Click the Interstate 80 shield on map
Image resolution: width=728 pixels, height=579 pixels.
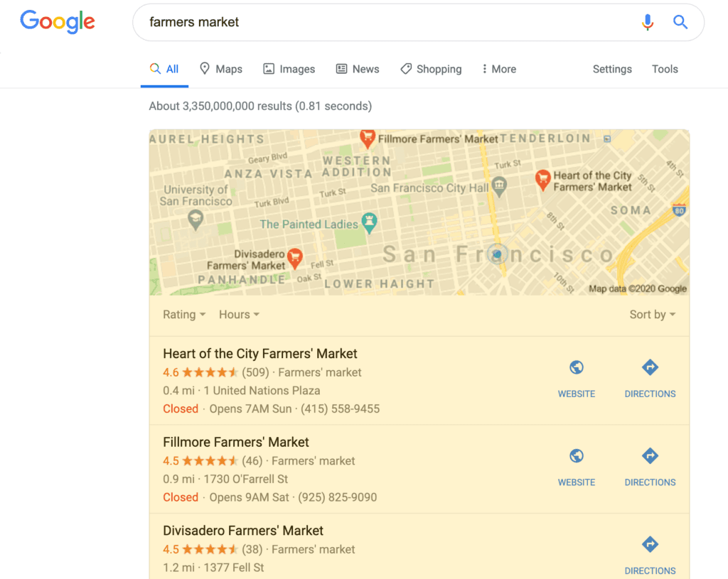point(679,210)
